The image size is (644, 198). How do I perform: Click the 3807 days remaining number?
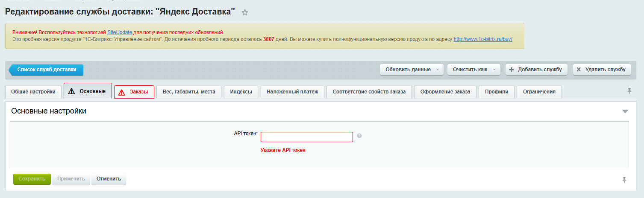269,39
